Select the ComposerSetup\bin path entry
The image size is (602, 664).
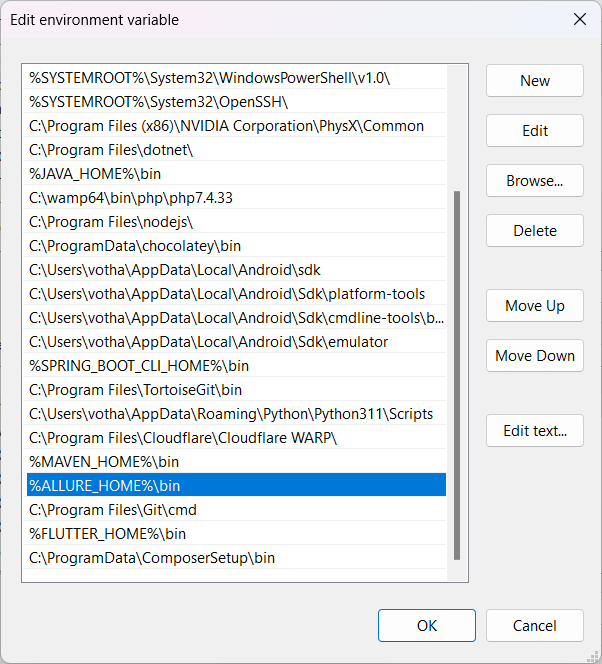236,558
